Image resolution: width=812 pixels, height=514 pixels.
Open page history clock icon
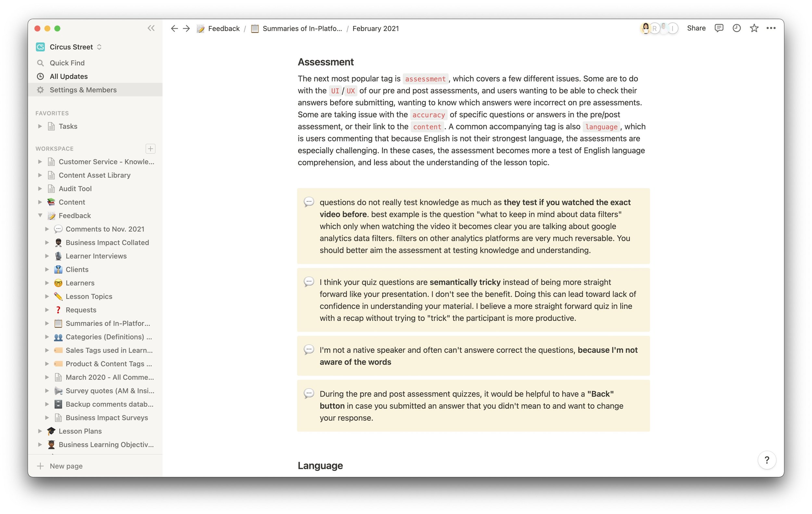pos(736,28)
